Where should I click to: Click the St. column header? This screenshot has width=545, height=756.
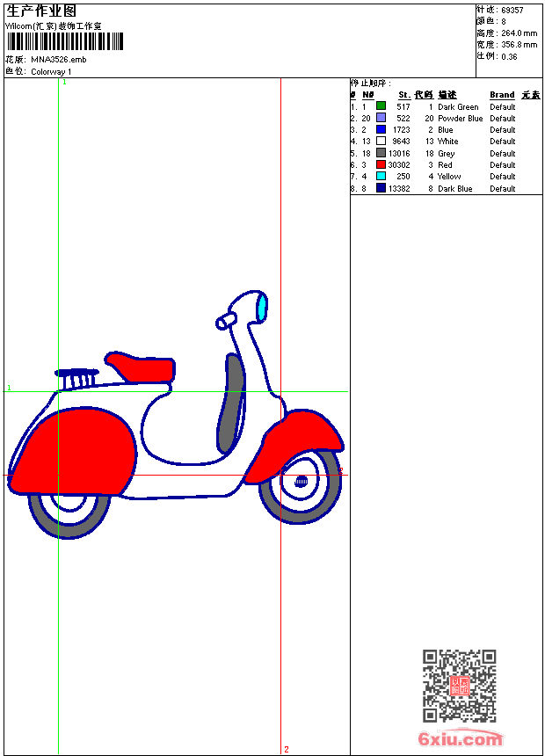coord(403,95)
